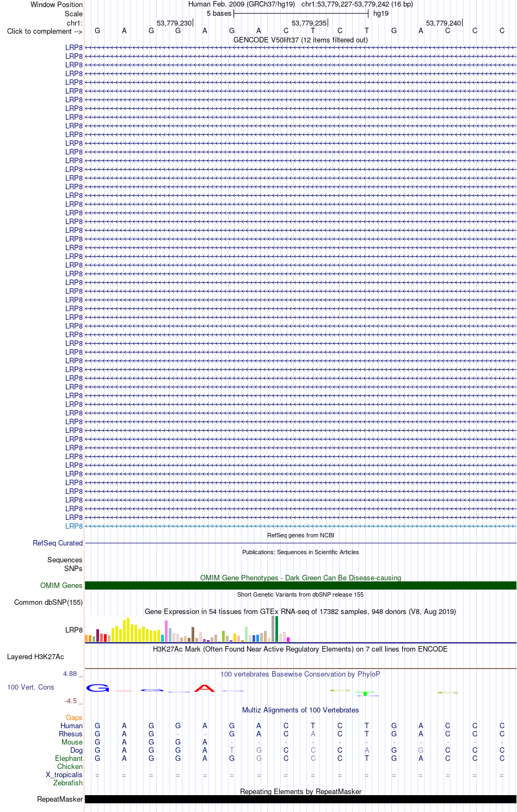Click 'Human Feb. 2009 (GRCh37/hg19)' header text
Image resolution: width=517 pixels, height=812 pixels.
tap(242, 4)
